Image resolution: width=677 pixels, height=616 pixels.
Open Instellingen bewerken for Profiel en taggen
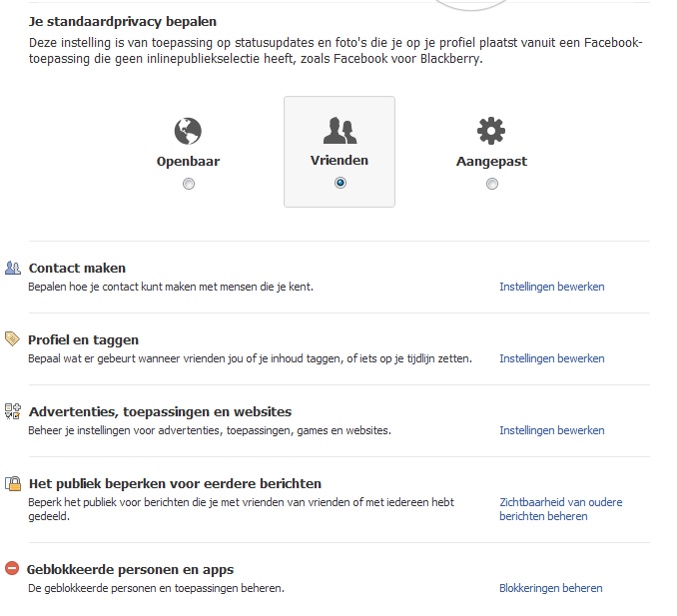tap(551, 358)
